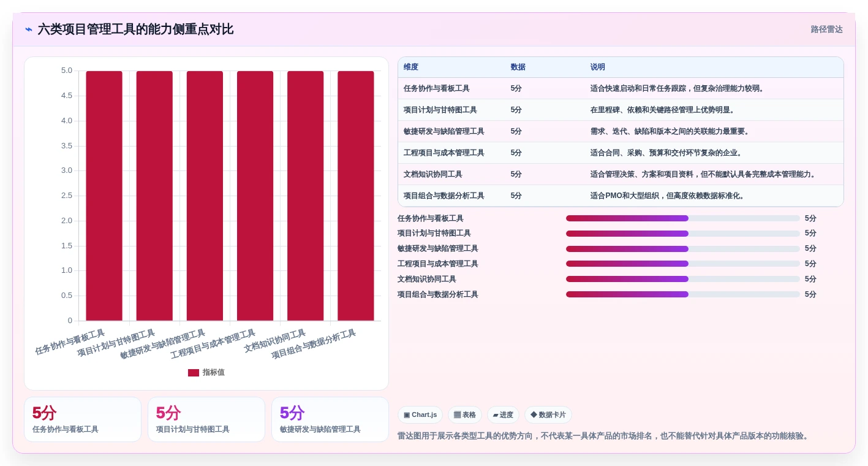The height and width of the screenshot is (466, 868).
Task: Click the 维度 column header
Action: (411, 67)
